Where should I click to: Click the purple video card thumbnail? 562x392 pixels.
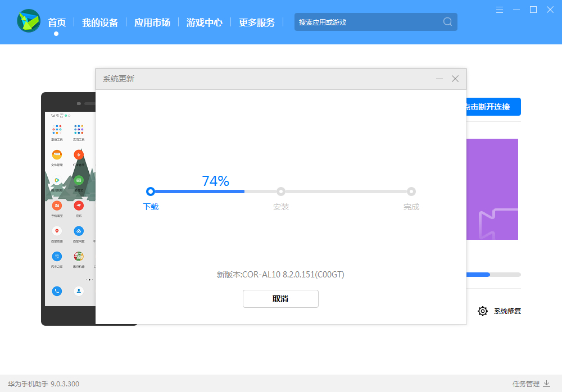492,189
